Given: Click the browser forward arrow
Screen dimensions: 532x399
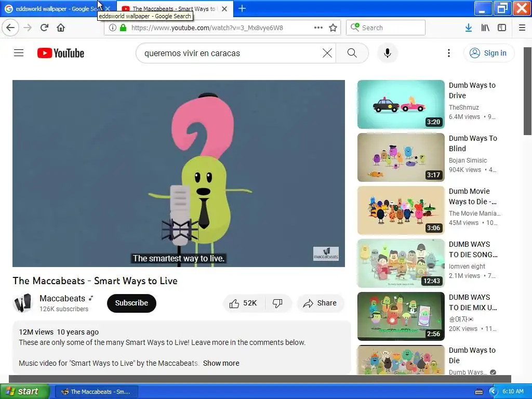Looking at the screenshot, I should [x=28, y=28].
